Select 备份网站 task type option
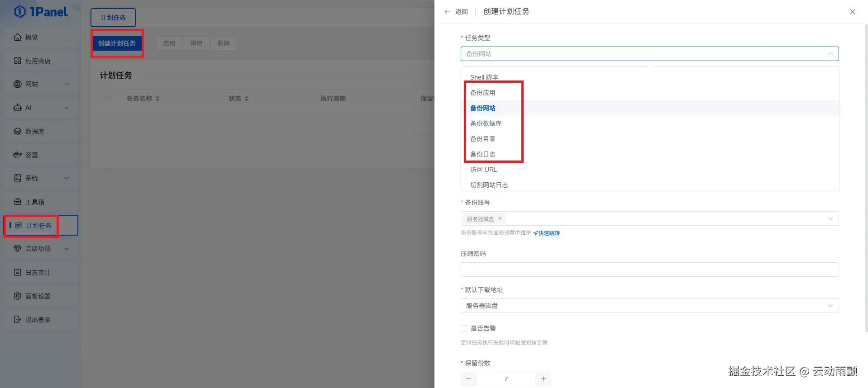868x388 pixels. click(650, 108)
